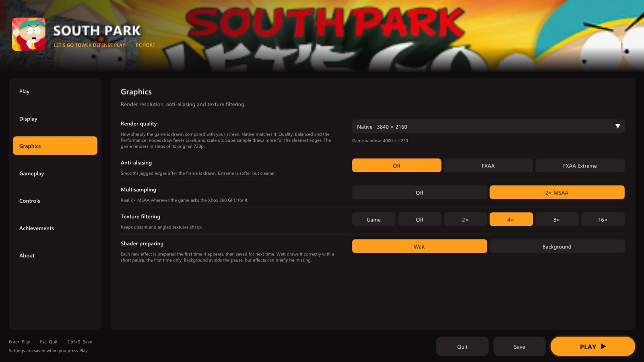
Task: Go to the Gameplay settings section
Action: click(55, 173)
